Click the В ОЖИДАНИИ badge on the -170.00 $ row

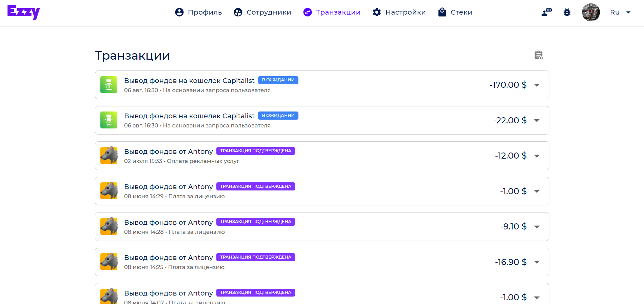278,80
